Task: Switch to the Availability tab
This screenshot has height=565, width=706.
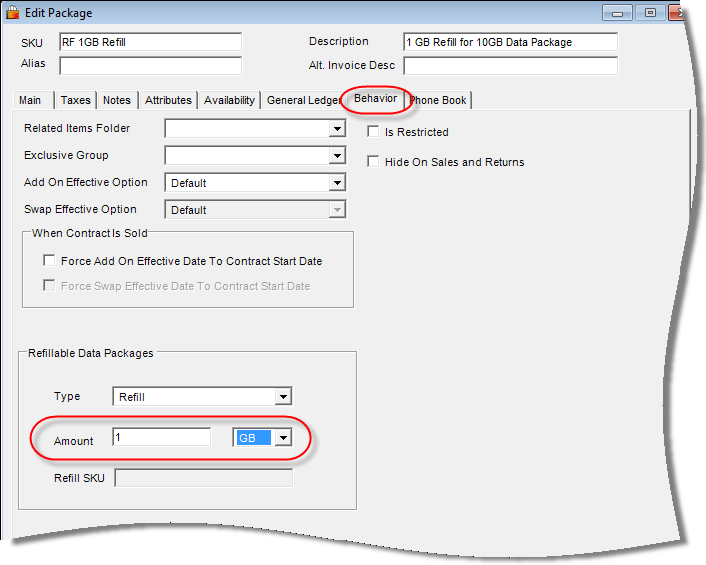Action: point(229,100)
